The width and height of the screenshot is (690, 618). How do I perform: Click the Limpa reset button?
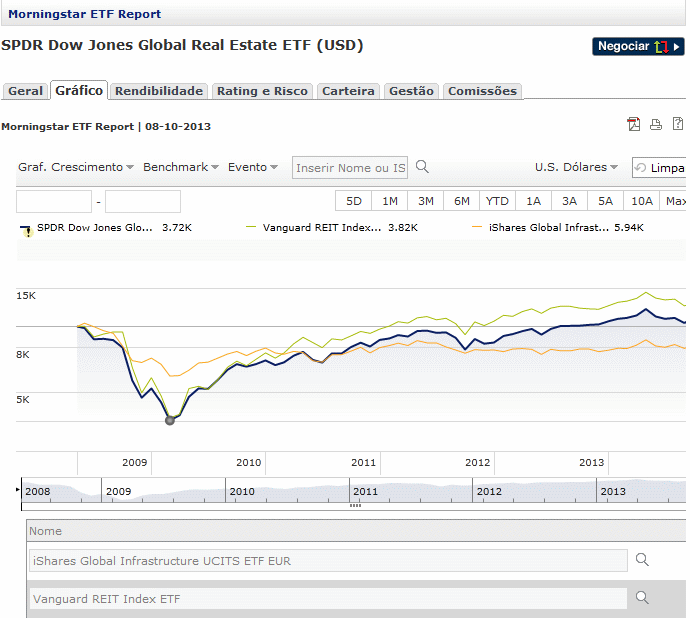(x=659, y=168)
